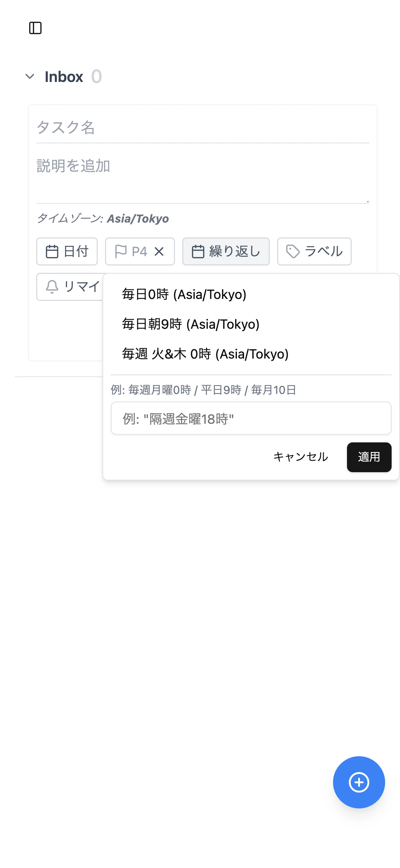Viewport: 400px width, 868px height.
Task: Click the bell reminder icon
Action: click(52, 287)
